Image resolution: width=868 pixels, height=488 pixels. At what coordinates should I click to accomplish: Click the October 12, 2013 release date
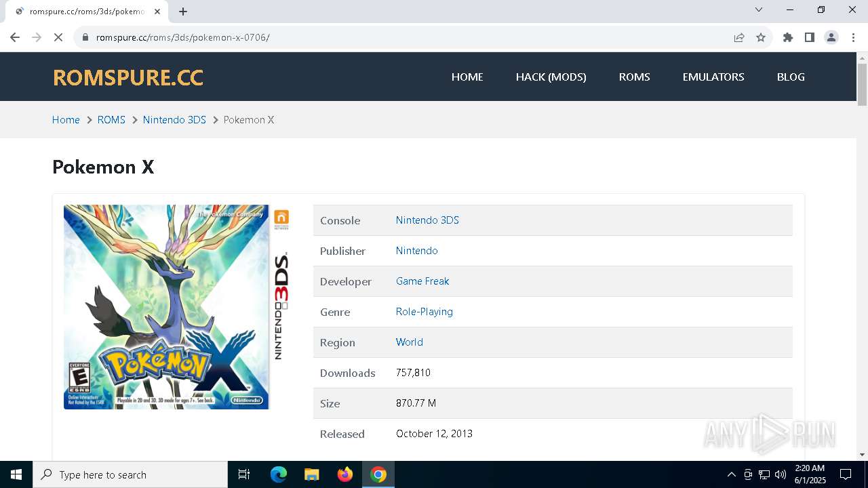434,434
